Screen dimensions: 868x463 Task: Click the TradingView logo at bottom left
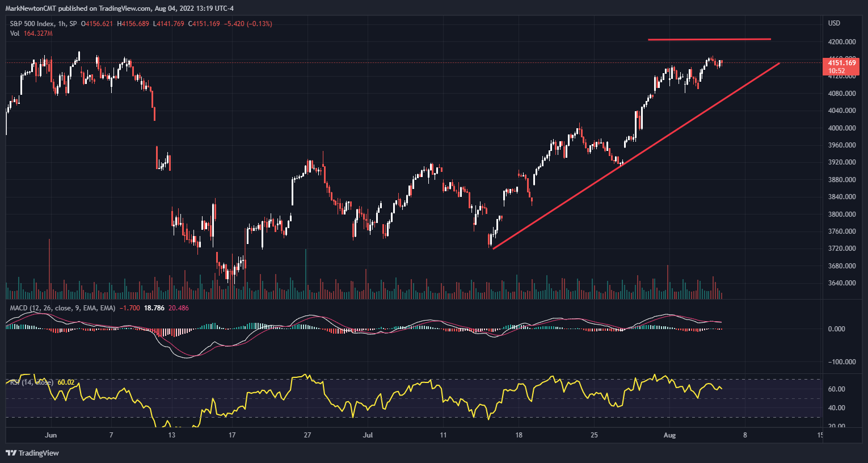[x=32, y=453]
